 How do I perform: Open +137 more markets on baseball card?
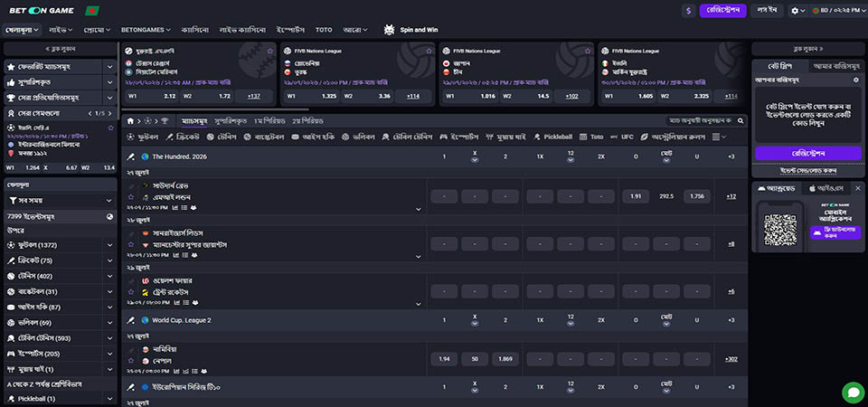click(x=254, y=97)
